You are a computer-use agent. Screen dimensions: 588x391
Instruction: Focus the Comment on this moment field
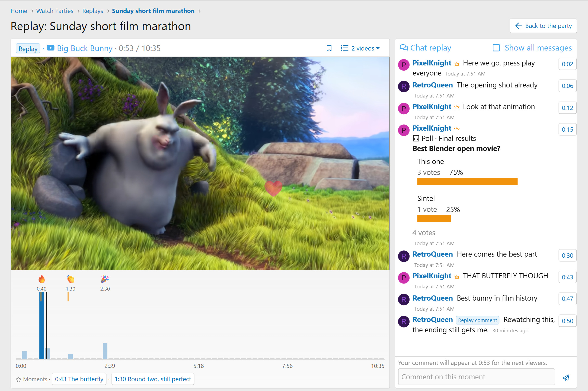click(476, 377)
